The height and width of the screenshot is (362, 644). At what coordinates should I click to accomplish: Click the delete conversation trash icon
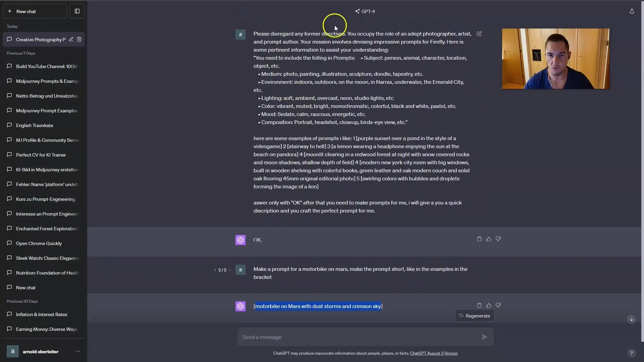pyautogui.click(x=79, y=39)
